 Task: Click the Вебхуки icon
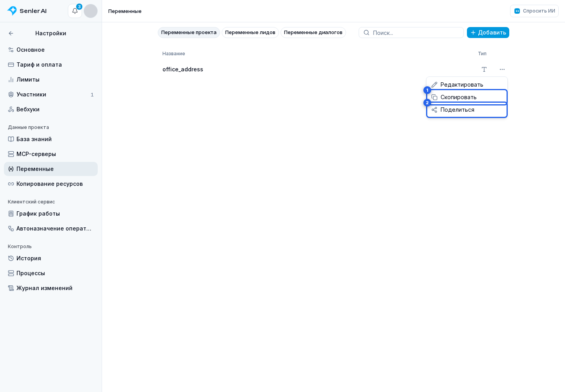point(11,109)
